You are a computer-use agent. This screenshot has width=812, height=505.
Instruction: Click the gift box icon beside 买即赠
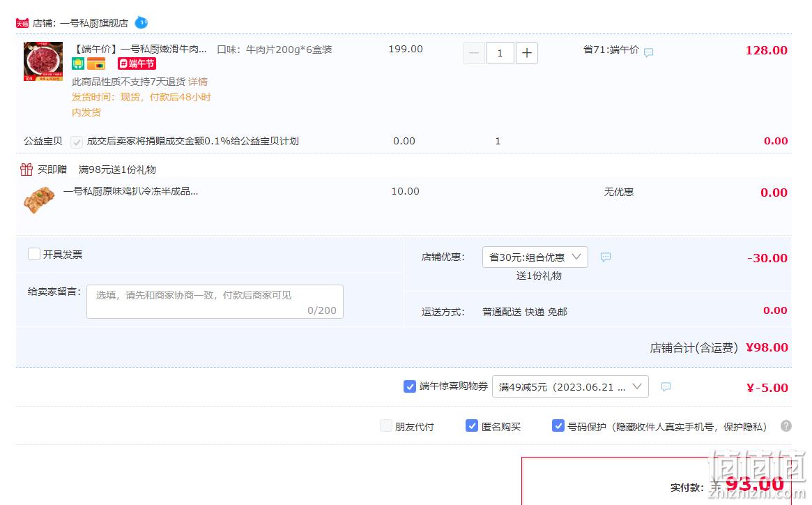(26, 169)
